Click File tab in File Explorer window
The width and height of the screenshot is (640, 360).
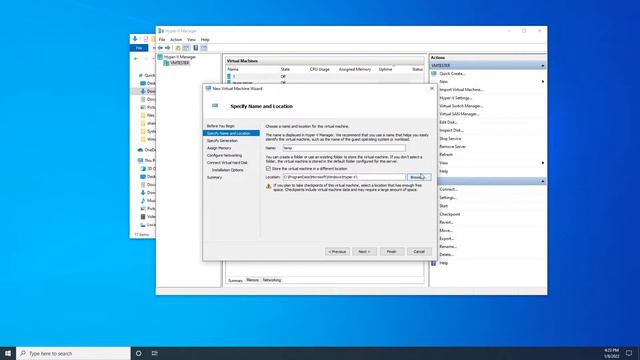[x=139, y=48]
